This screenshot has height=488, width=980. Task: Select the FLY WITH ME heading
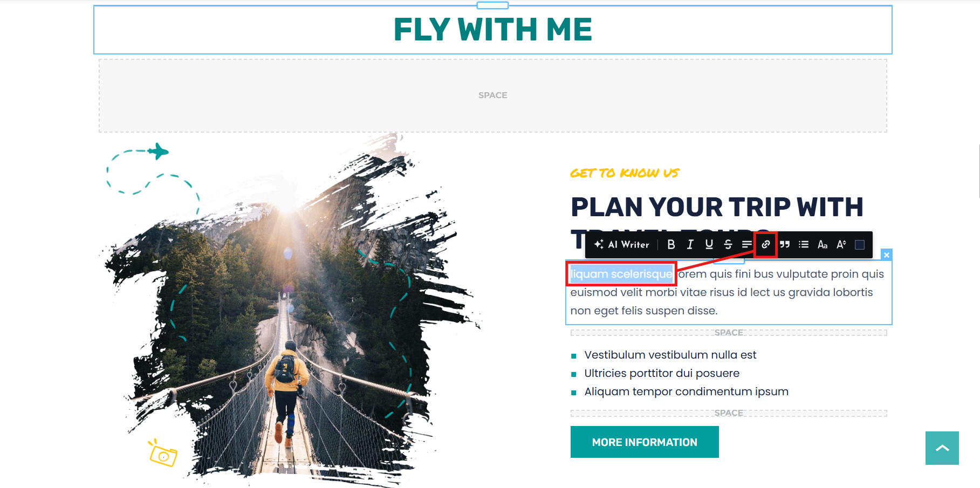(x=493, y=30)
